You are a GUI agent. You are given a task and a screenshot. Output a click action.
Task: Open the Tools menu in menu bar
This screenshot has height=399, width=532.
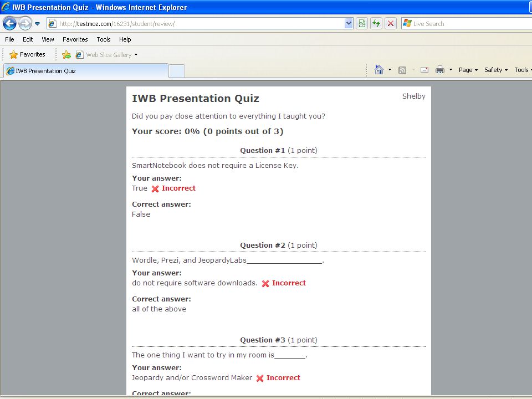pos(104,39)
